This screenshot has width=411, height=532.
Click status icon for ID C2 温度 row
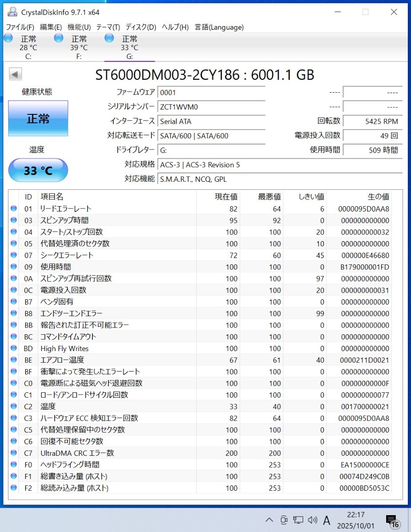click(x=14, y=406)
